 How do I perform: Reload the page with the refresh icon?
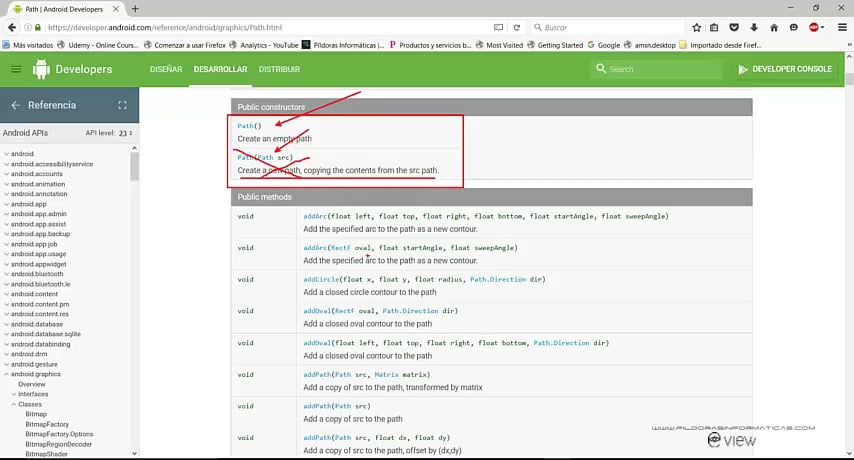(x=516, y=27)
